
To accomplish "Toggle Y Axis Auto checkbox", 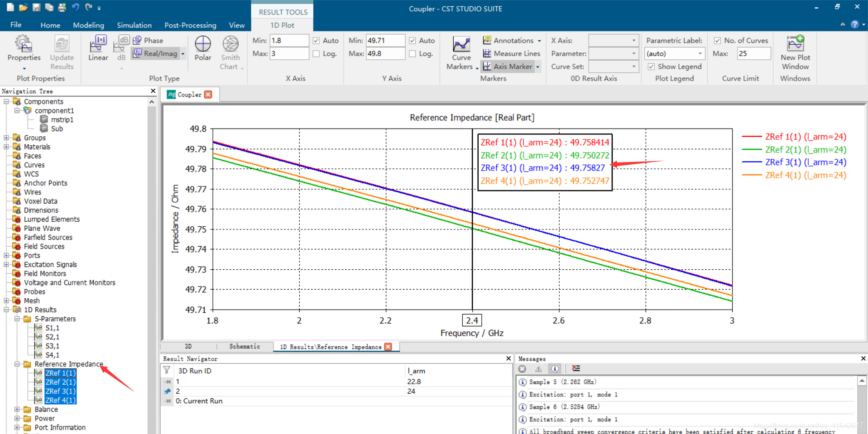I will click(412, 40).
